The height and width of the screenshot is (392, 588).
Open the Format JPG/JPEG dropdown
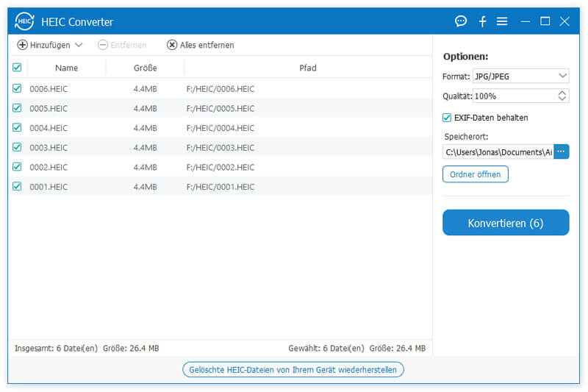click(521, 76)
